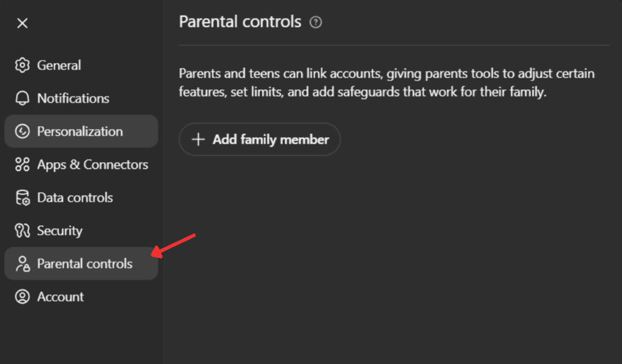Open help via the question mark icon
This screenshot has height=364, width=622.
pyautogui.click(x=315, y=22)
